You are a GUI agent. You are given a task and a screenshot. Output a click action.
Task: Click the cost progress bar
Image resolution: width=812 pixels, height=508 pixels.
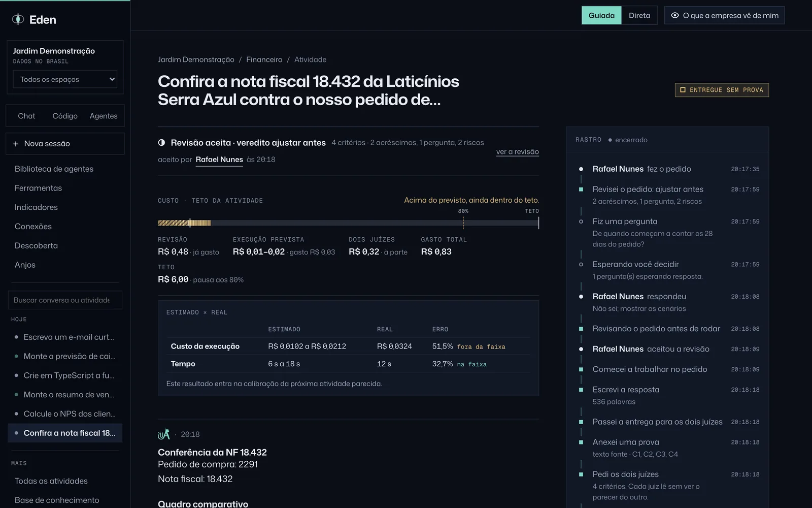[348, 223]
